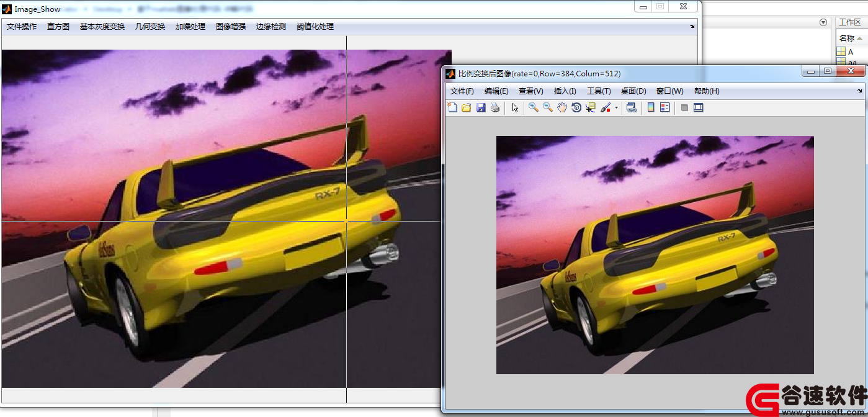Click the Hide Plot Tools icon
This screenshot has height=417, width=868.
tap(684, 107)
